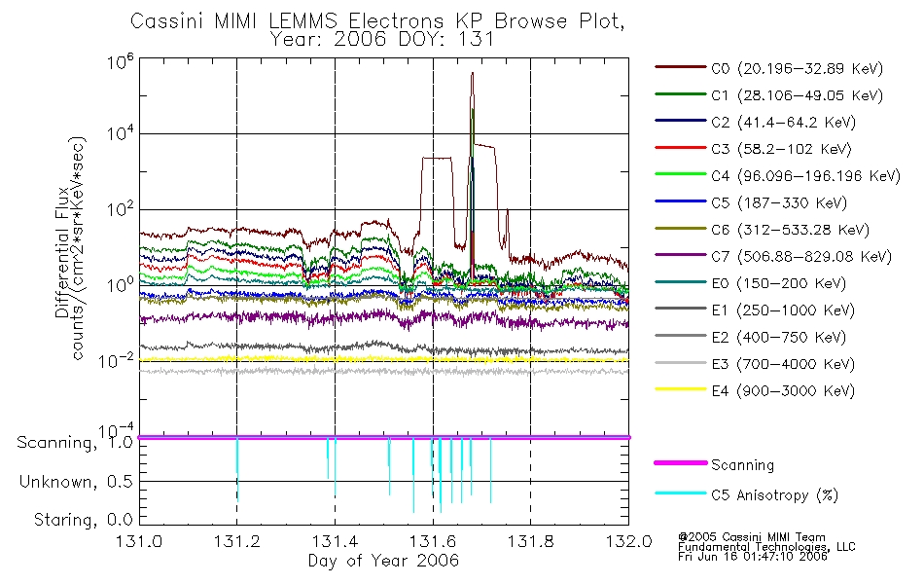Select legend label C4 (96.096-196.196 KeV)
924x584 pixels.
point(805,176)
